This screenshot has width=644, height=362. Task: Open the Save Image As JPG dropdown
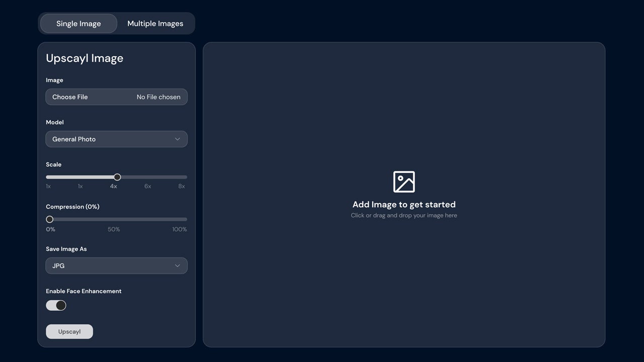(116, 266)
